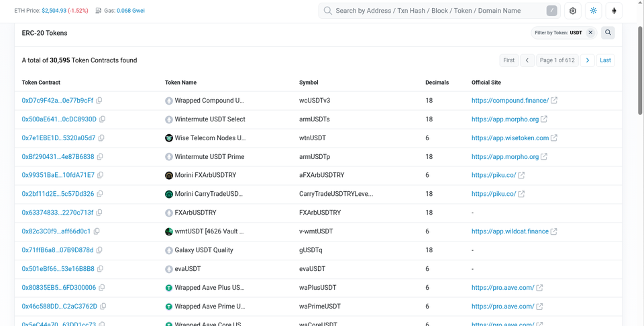Image resolution: width=644 pixels, height=326 pixels.
Task: Copy address 0x500aE641...0cDC8930D
Action: [102, 119]
